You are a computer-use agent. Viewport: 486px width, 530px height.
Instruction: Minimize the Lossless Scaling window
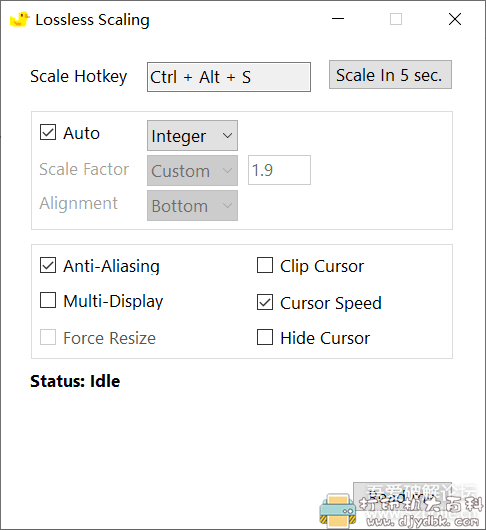[x=338, y=19]
